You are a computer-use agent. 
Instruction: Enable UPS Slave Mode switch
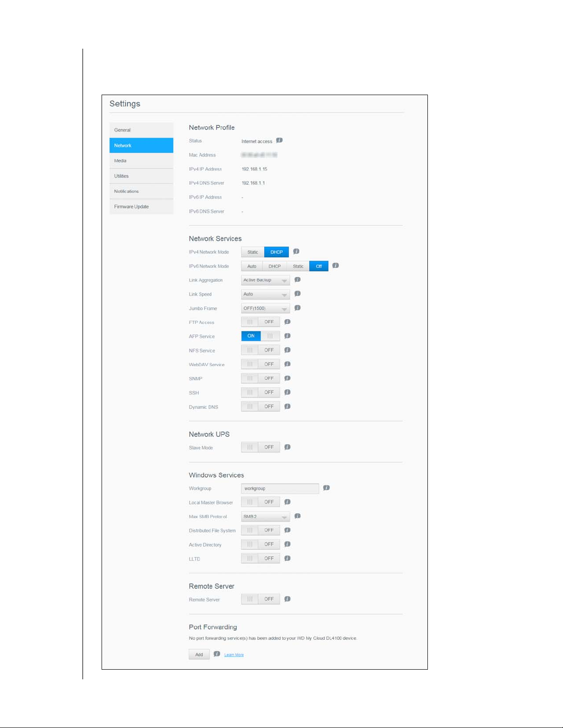(x=261, y=447)
